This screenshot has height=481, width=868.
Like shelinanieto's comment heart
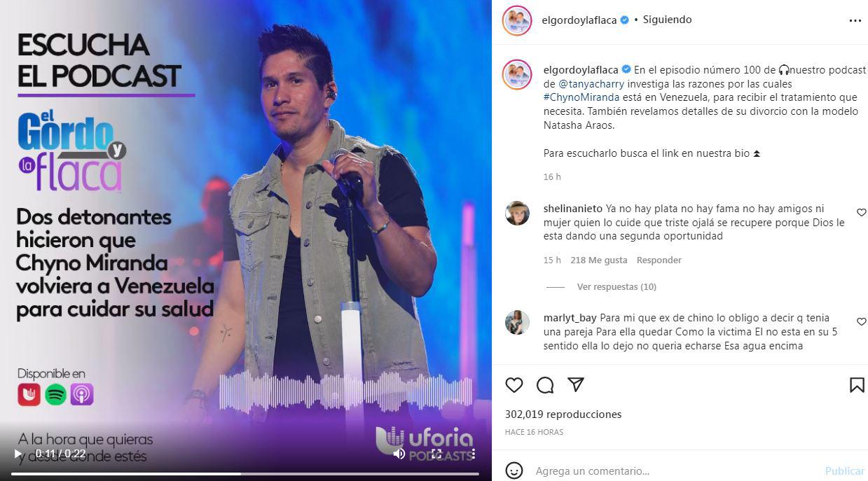click(861, 212)
